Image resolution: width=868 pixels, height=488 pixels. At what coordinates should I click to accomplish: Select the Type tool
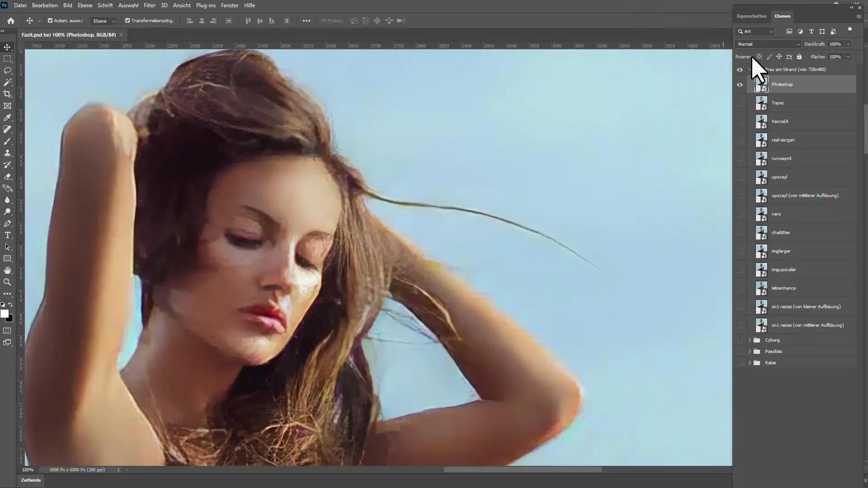[x=8, y=235]
